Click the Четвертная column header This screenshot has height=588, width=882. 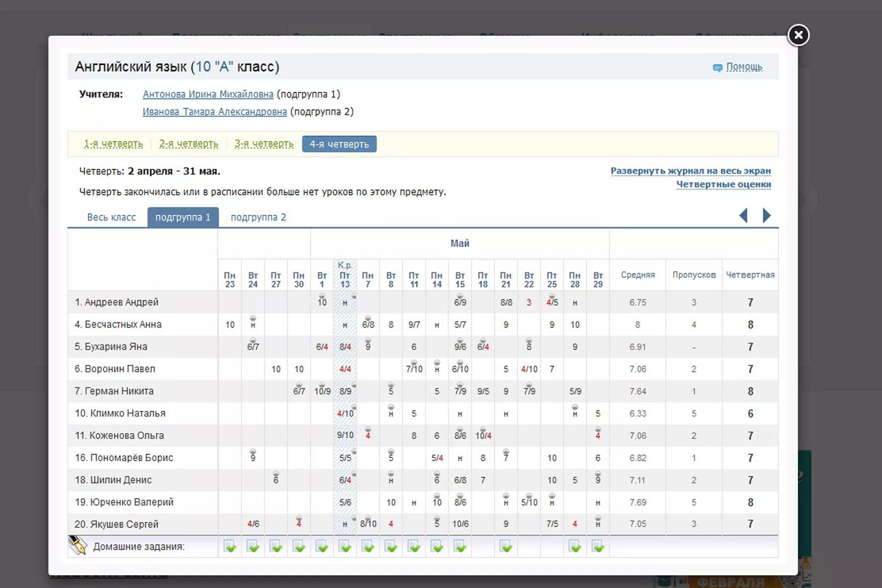(750, 275)
